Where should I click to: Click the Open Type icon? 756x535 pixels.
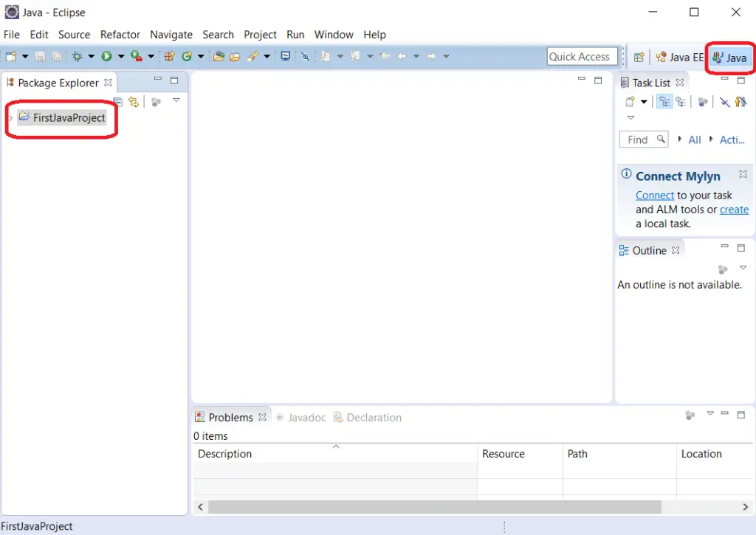[x=219, y=56]
